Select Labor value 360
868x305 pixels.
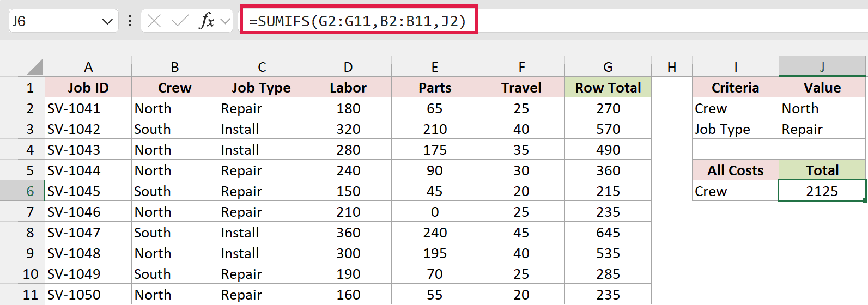348,233
